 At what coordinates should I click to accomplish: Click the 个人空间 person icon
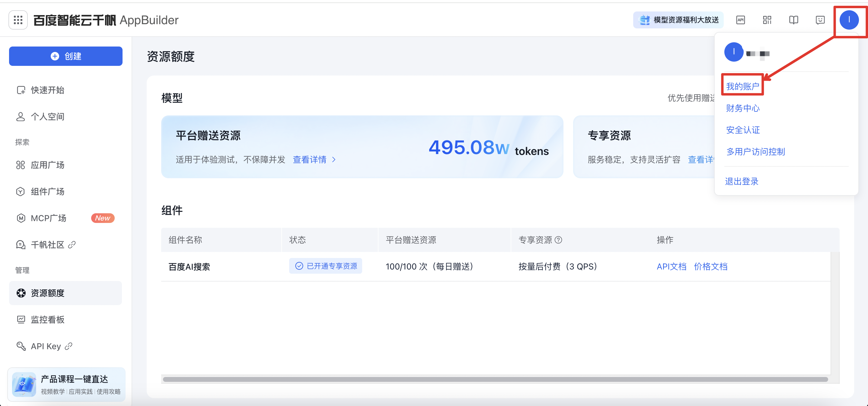coord(21,117)
